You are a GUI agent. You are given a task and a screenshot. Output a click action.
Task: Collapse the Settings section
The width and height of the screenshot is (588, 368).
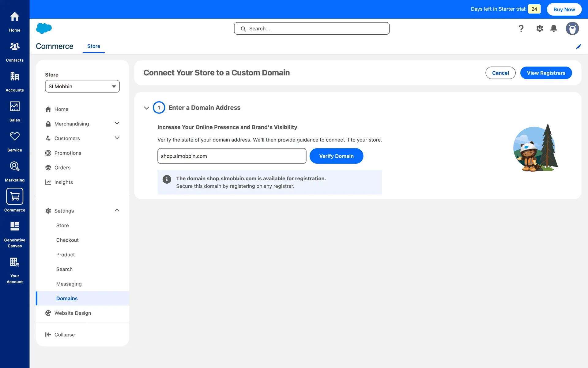coord(117,210)
